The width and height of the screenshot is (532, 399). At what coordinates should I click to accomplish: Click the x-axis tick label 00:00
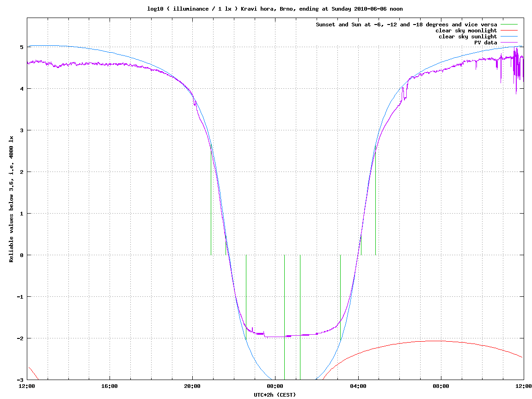[x=275, y=387]
